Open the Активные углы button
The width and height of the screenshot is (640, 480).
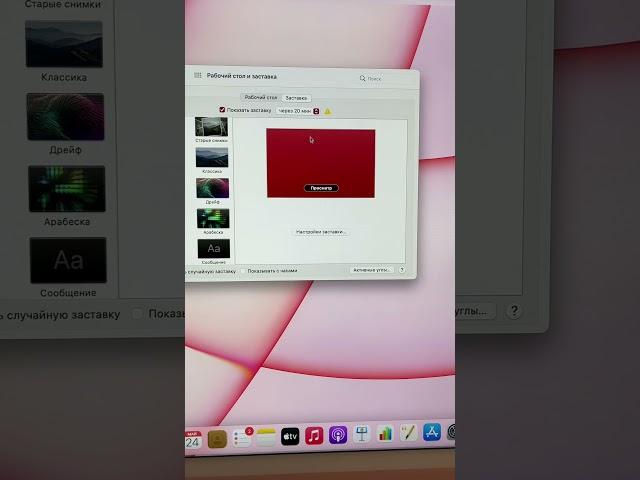pyautogui.click(x=371, y=270)
